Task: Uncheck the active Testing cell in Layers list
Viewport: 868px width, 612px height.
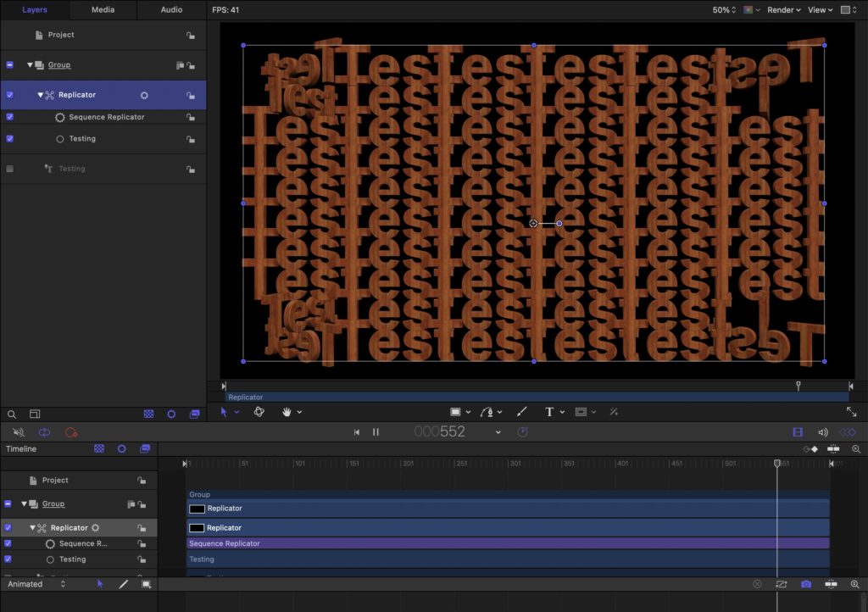Action: click(10, 139)
